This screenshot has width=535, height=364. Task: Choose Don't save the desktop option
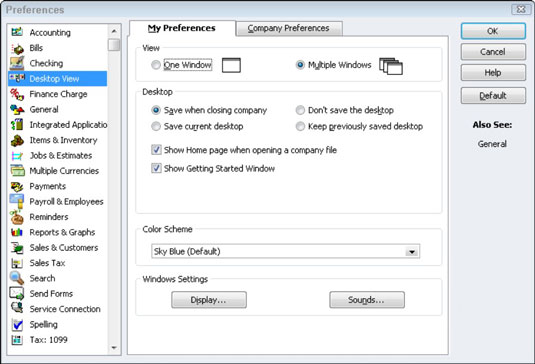[300, 110]
